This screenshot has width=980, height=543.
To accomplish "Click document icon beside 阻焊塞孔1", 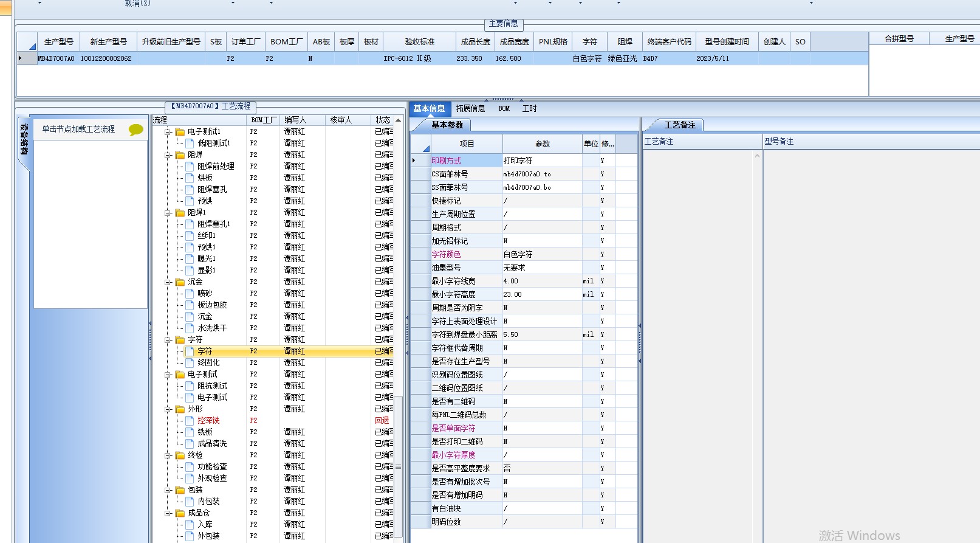I will (x=190, y=224).
